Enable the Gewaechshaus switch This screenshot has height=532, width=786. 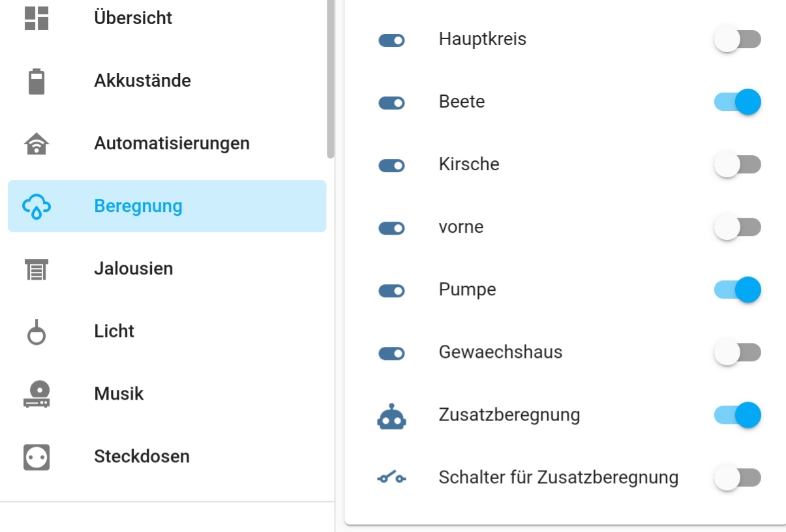coord(738,353)
